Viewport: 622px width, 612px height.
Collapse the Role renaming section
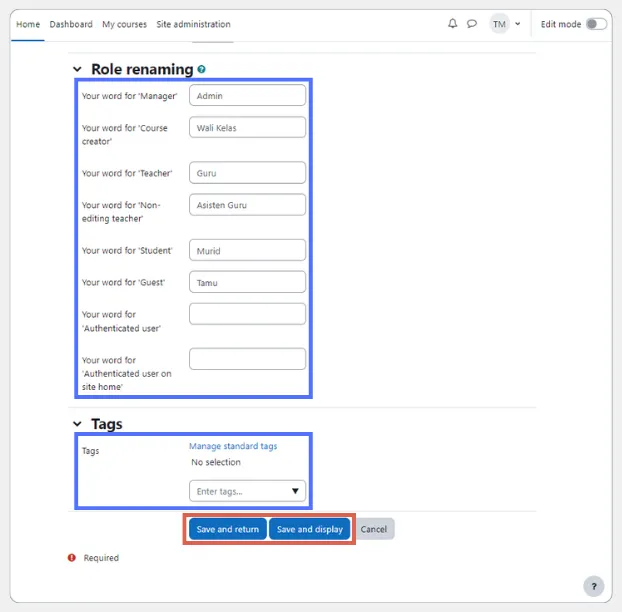[x=77, y=69]
